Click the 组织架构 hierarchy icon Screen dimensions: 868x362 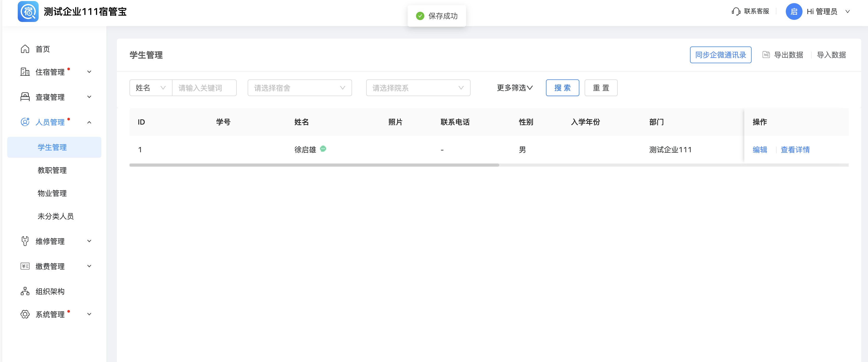pos(25,291)
